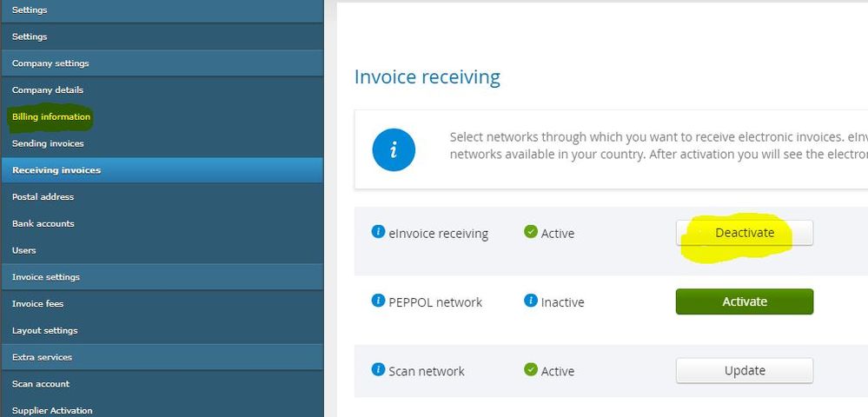Image resolution: width=868 pixels, height=417 pixels.
Task: Open Postal address settings
Action: 162,196
